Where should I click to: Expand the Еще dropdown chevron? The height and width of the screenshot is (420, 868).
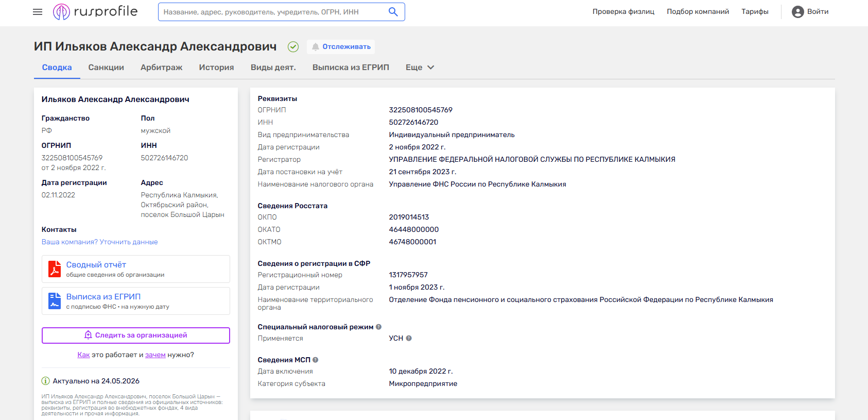431,68
